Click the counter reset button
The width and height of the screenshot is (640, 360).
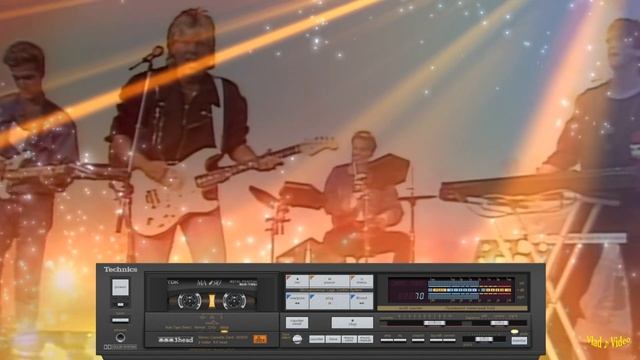297,322
